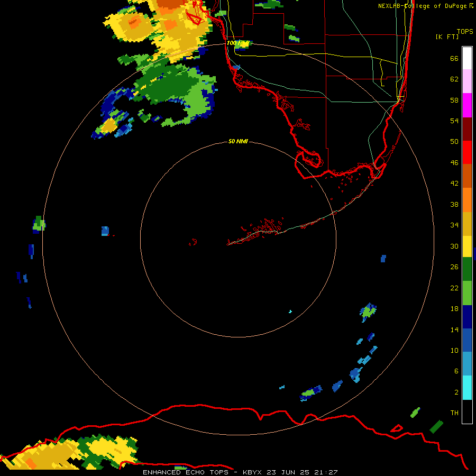Click the 54 legend value

tap(454, 121)
